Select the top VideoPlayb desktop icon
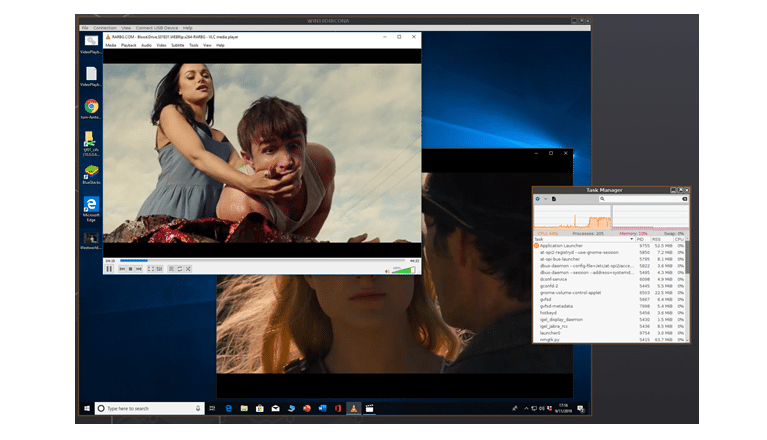 [x=91, y=44]
